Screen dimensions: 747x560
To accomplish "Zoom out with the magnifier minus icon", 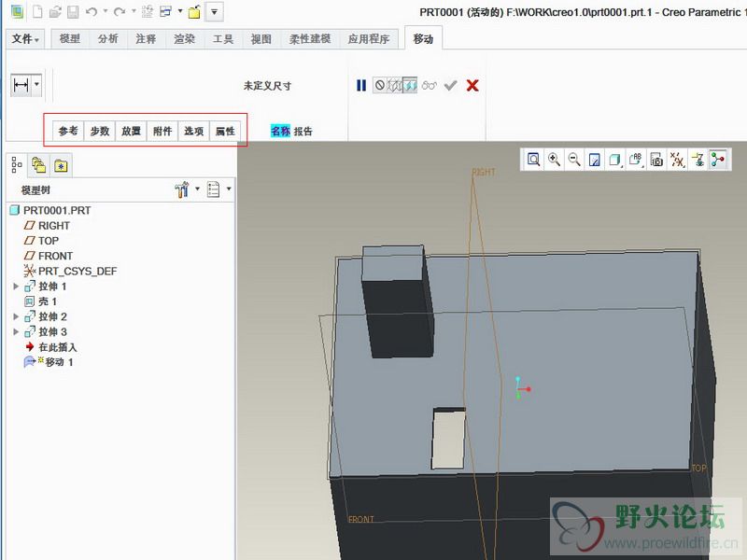I will [x=574, y=159].
